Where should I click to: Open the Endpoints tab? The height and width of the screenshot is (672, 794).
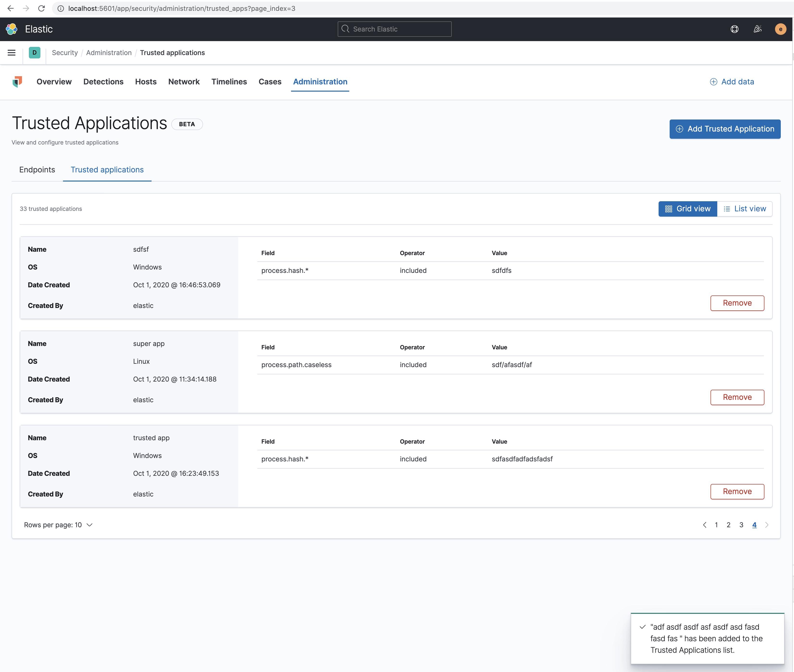point(37,170)
